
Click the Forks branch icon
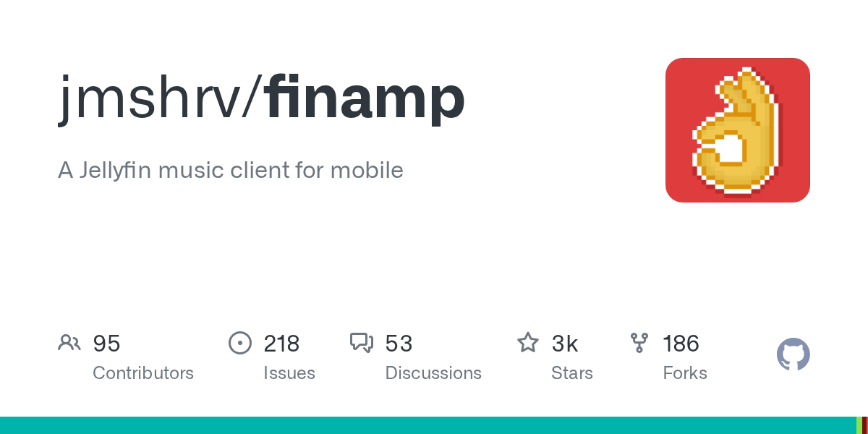click(x=639, y=343)
